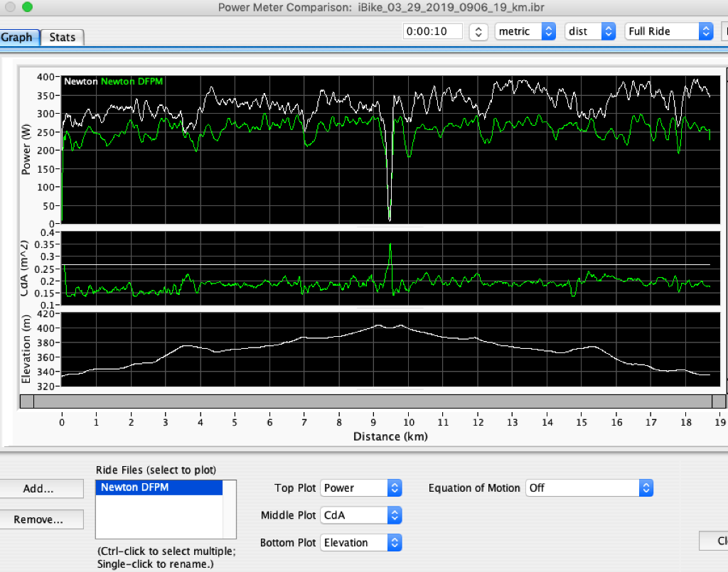Click the stepper beside the time field
Image resolution: width=728 pixels, height=572 pixels.
click(479, 31)
